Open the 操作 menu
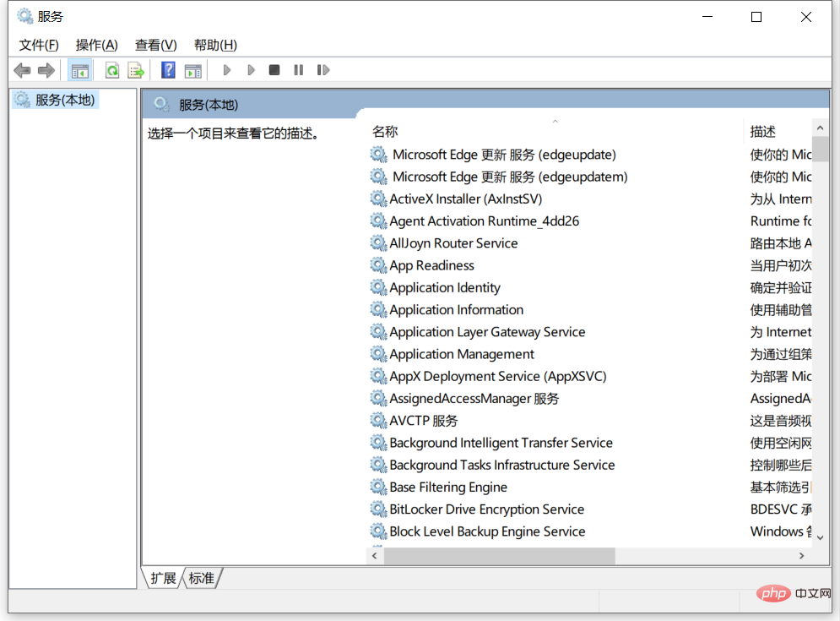 96,44
